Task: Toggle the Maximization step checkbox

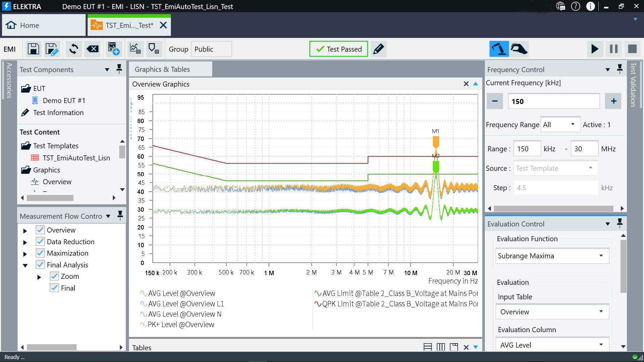Action: click(40, 253)
